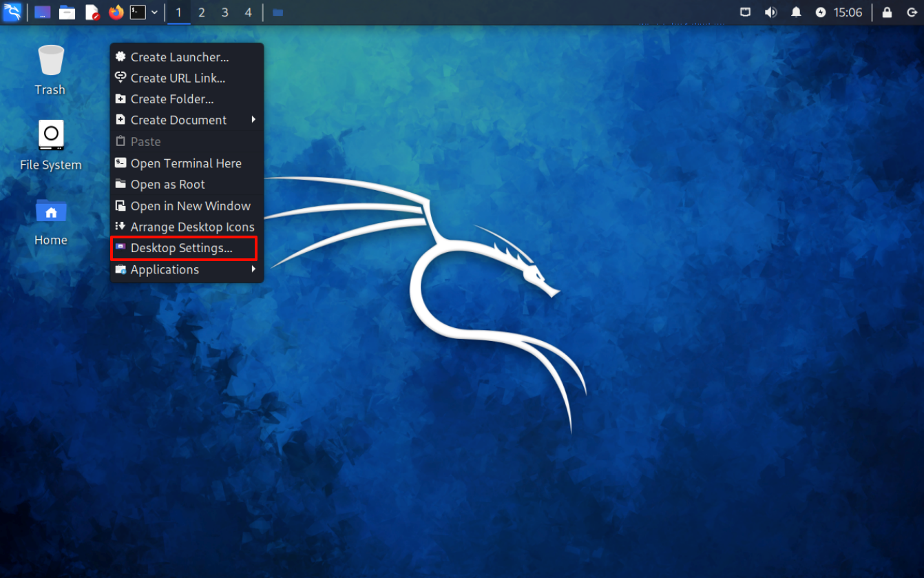Choose Desktop Settings... from context menu
924x578 pixels.
tap(182, 248)
